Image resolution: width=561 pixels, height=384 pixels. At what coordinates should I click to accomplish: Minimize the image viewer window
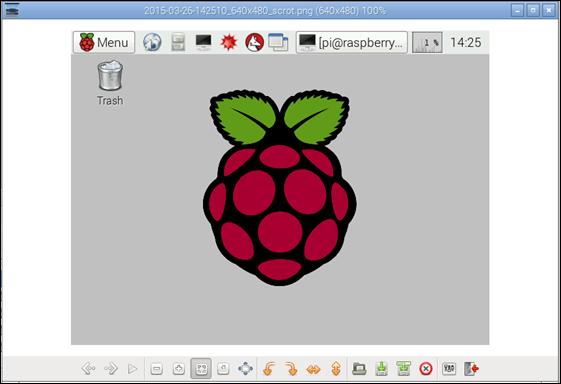517,10
